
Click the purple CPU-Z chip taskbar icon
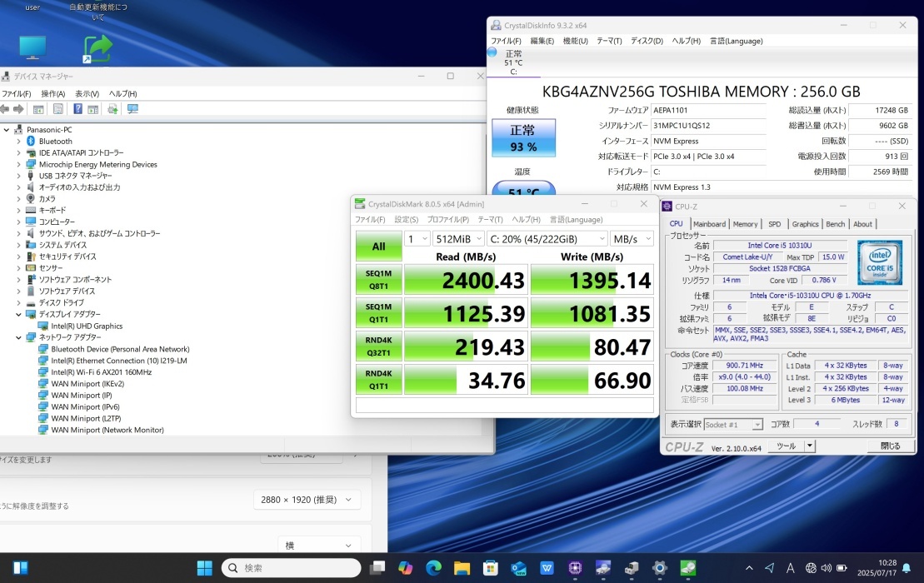click(x=575, y=568)
